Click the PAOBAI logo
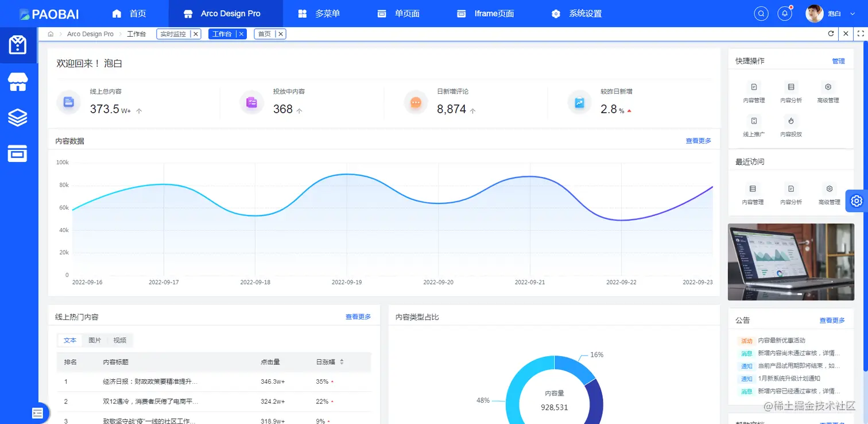This screenshot has width=868, height=424. pos(49,14)
